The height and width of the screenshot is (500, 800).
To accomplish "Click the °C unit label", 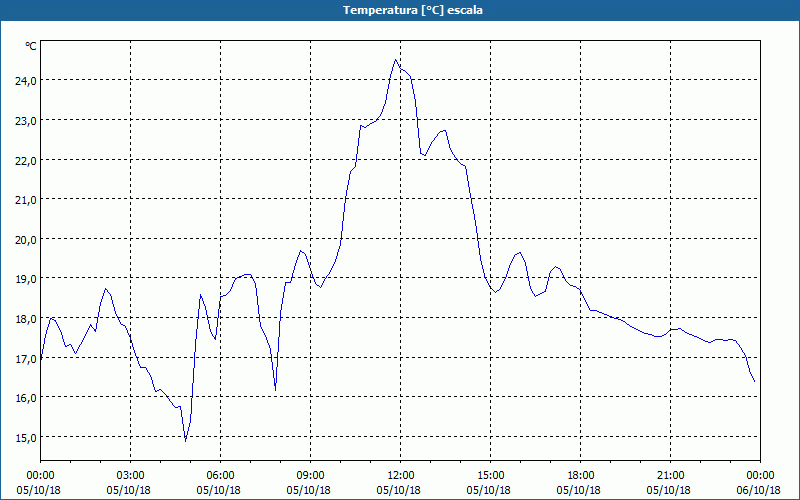I will (x=31, y=46).
